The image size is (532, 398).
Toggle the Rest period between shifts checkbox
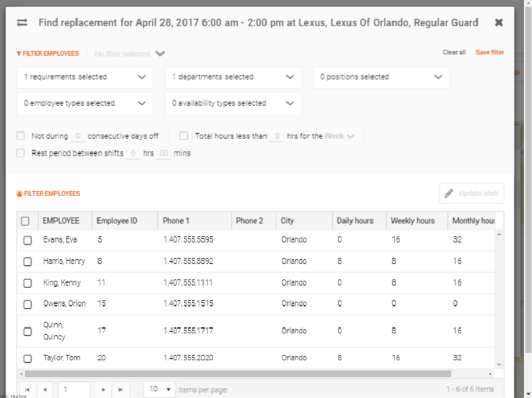point(21,154)
